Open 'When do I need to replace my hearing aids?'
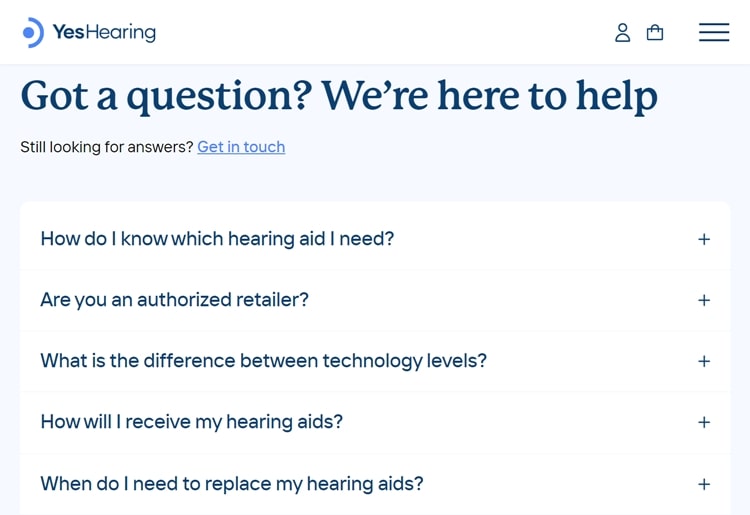Screen dimensions: 750x515 pos(231,484)
